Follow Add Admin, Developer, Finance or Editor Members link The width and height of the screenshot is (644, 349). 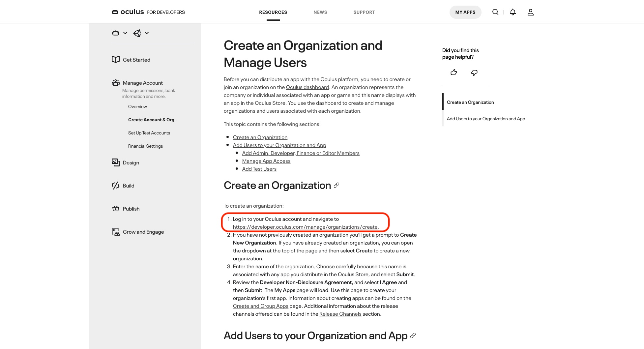click(x=301, y=153)
